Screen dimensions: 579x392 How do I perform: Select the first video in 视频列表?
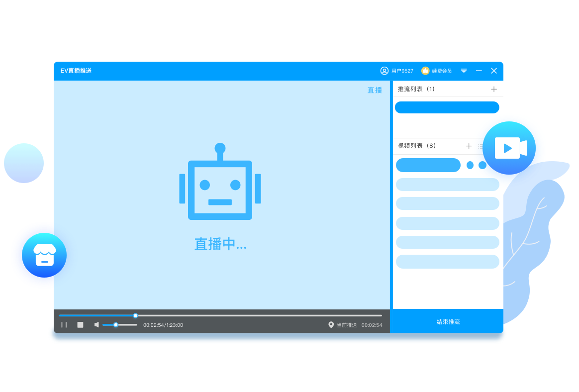coord(428,165)
